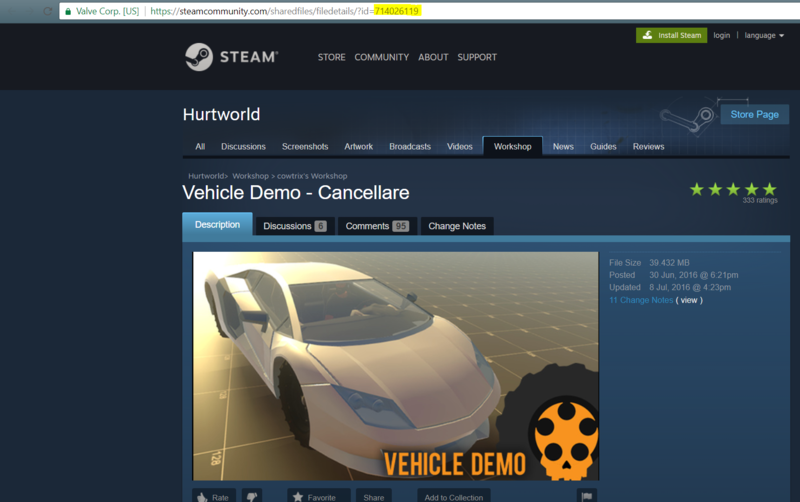This screenshot has height=502, width=800.
Task: Click the Install Steam button
Action: coord(671,35)
